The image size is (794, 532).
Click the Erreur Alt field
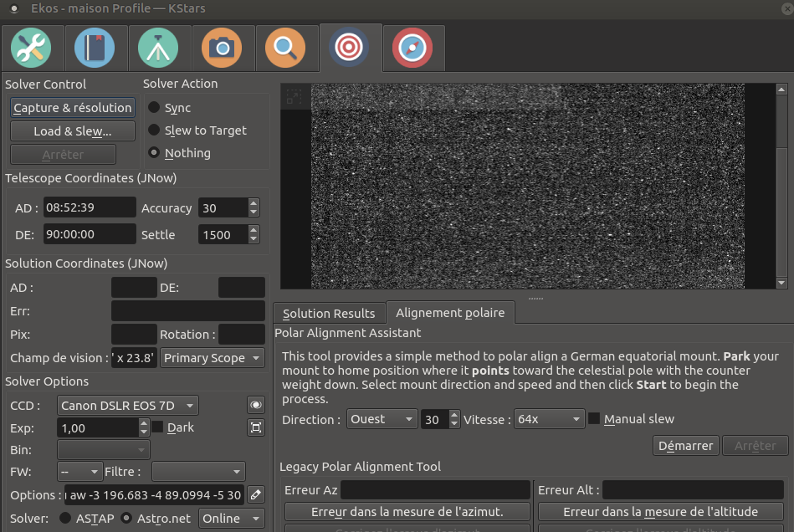pyautogui.click(x=693, y=489)
